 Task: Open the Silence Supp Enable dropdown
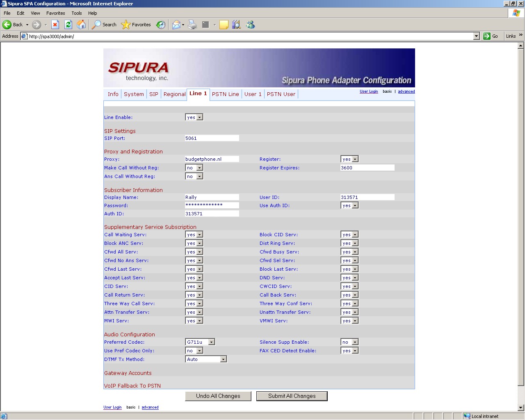click(x=349, y=342)
